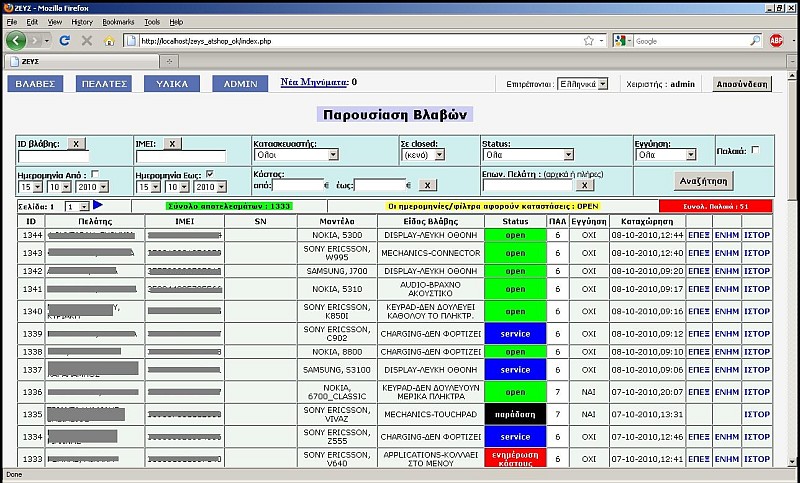Open the Bookmarks menu
This screenshot has height=483, width=800.
pyautogui.click(x=118, y=22)
